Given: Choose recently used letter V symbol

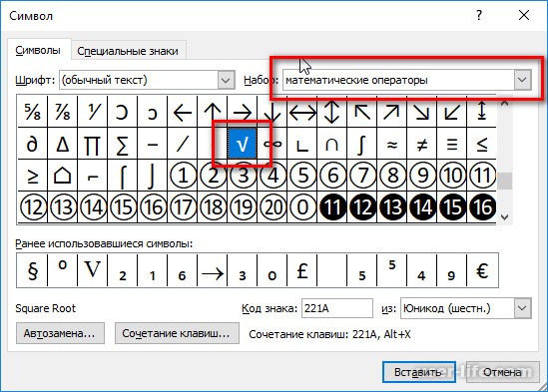Looking at the screenshot, I should pyautogui.click(x=92, y=270).
